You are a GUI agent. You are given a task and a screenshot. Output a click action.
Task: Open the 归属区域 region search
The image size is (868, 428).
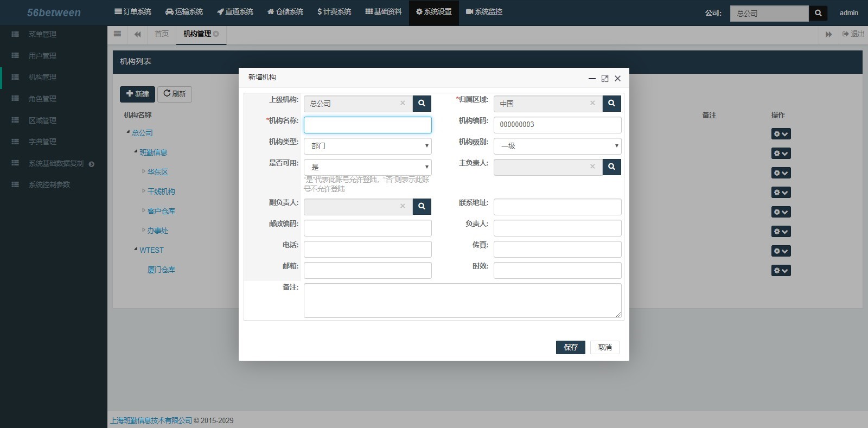tap(611, 103)
